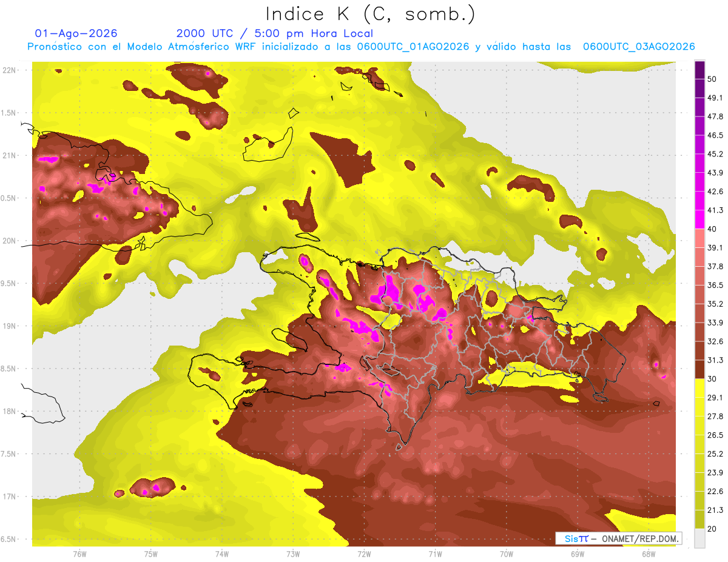Screen dimensions: 728x562
Task: Click the '18N' latitude label
Action: click(x=10, y=411)
